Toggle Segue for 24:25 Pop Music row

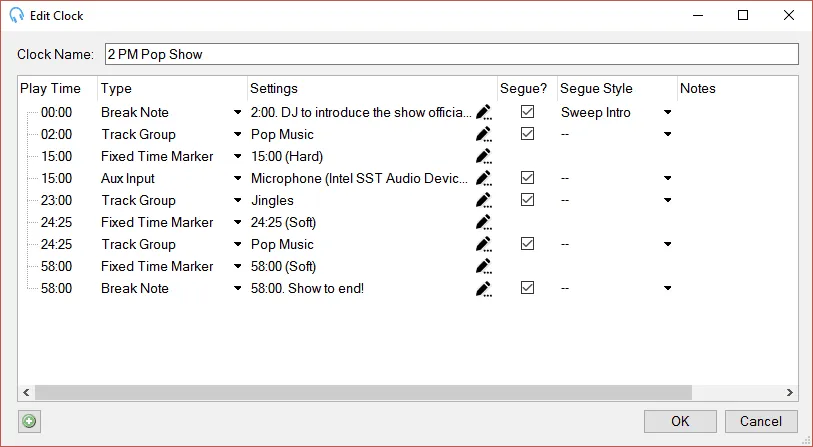(527, 244)
